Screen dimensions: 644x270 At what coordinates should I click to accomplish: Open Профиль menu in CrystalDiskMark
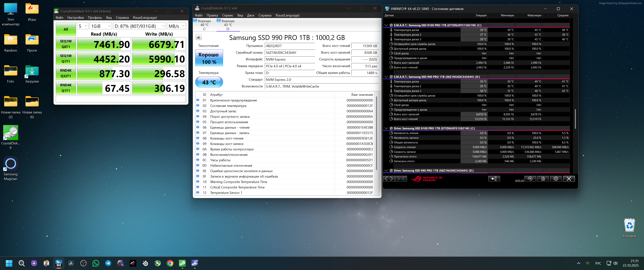[95, 18]
